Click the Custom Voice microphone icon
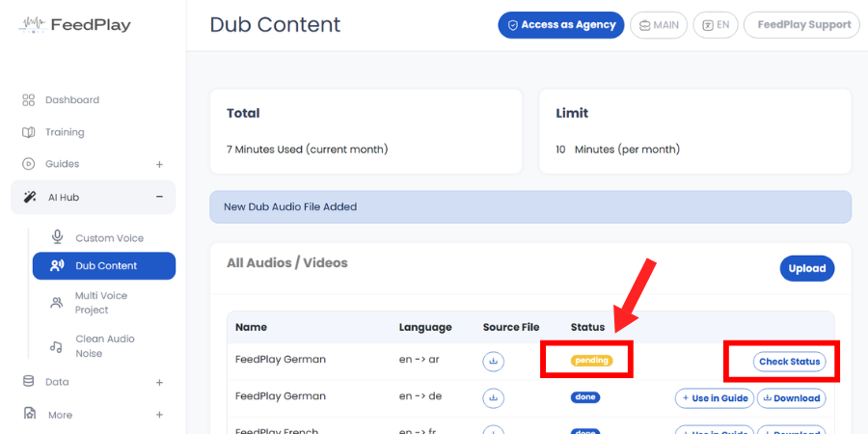Viewport: 868px width, 434px height. click(57, 237)
